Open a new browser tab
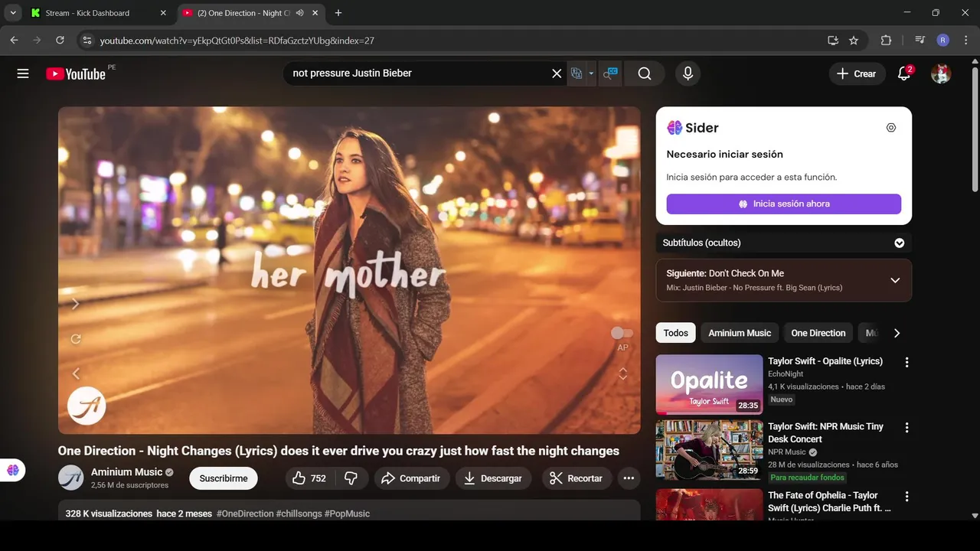The height and width of the screenshot is (551, 980). click(338, 13)
